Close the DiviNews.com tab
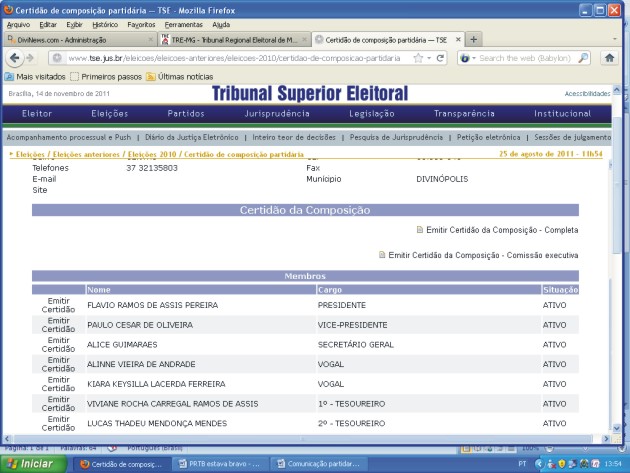Screen dimensions: 630x473 click(x=151, y=39)
